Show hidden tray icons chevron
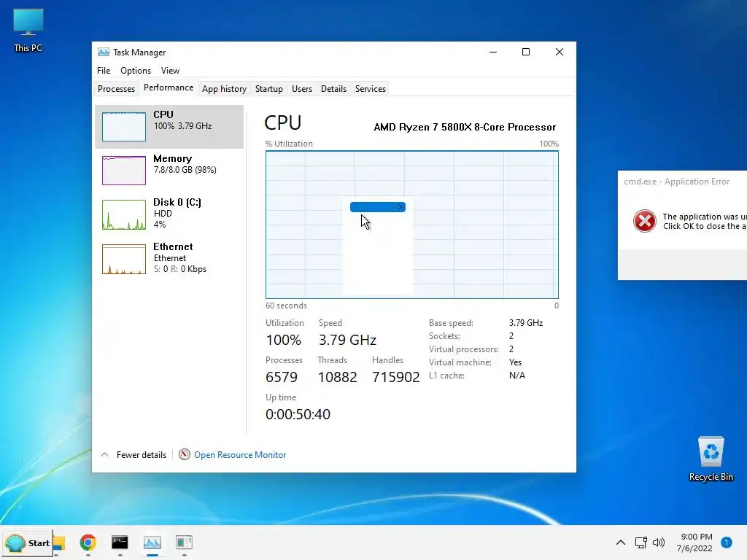 click(x=620, y=542)
